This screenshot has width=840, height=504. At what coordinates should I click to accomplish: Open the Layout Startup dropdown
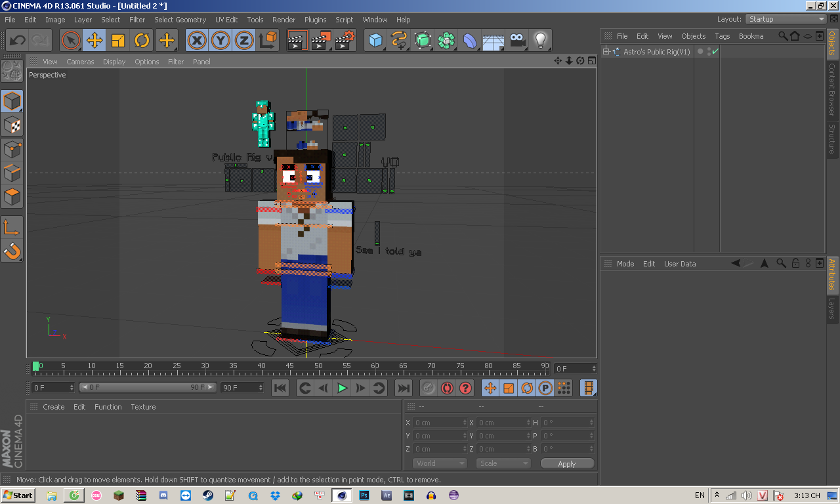pyautogui.click(x=786, y=19)
